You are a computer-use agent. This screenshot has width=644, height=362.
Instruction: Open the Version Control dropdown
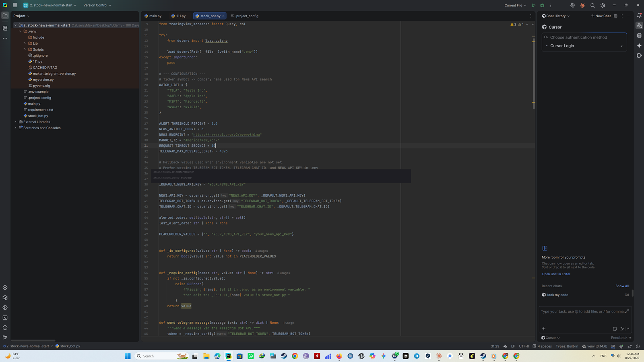tap(97, 5)
